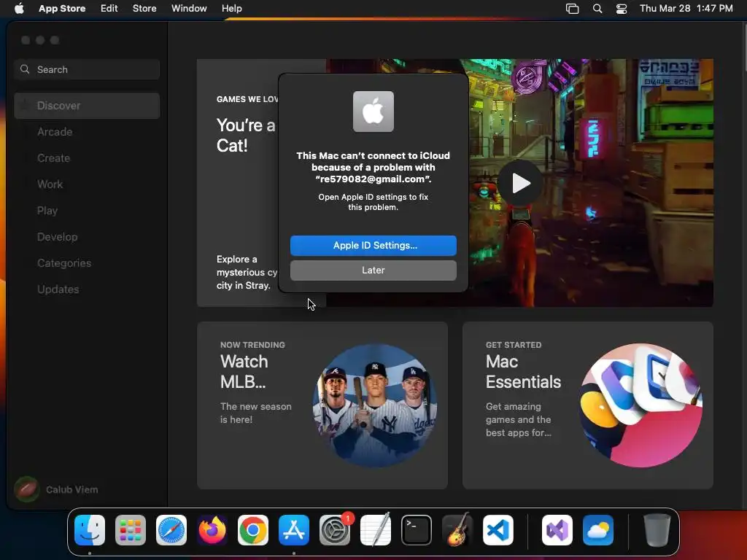Select Categories in the sidebar

tap(87, 262)
